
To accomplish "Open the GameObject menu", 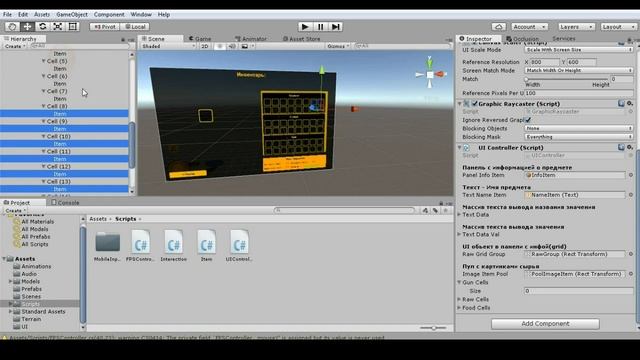I will point(72,14).
